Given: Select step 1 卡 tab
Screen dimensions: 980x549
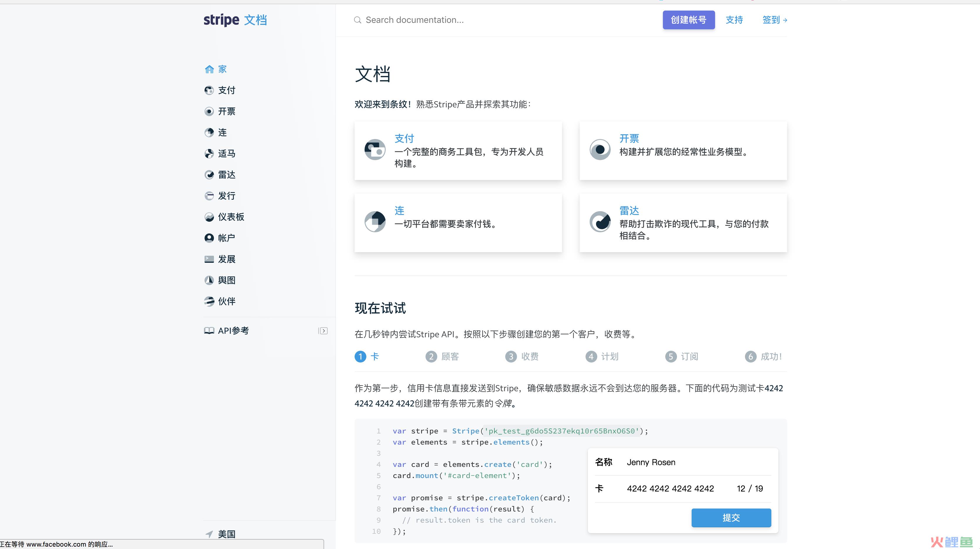Looking at the screenshot, I should [x=367, y=356].
